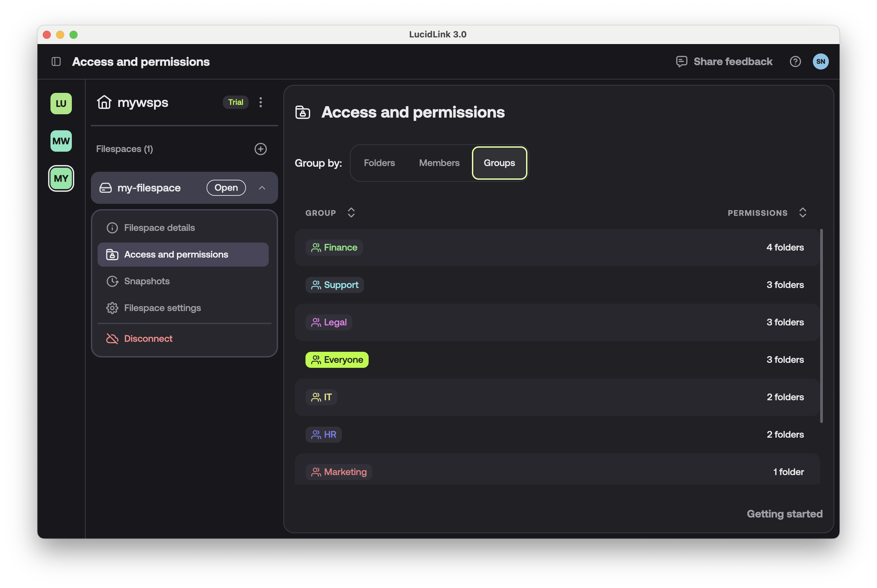Add a new filespace with plus icon
The height and width of the screenshot is (588, 877).
[261, 149]
